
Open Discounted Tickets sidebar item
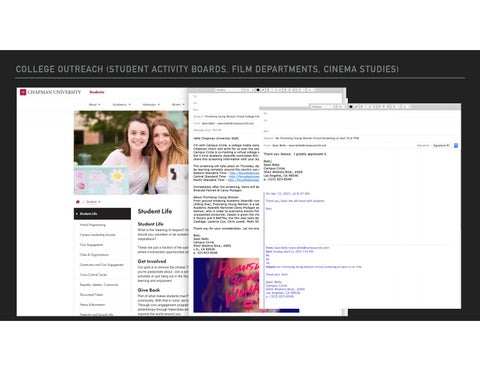91,295
